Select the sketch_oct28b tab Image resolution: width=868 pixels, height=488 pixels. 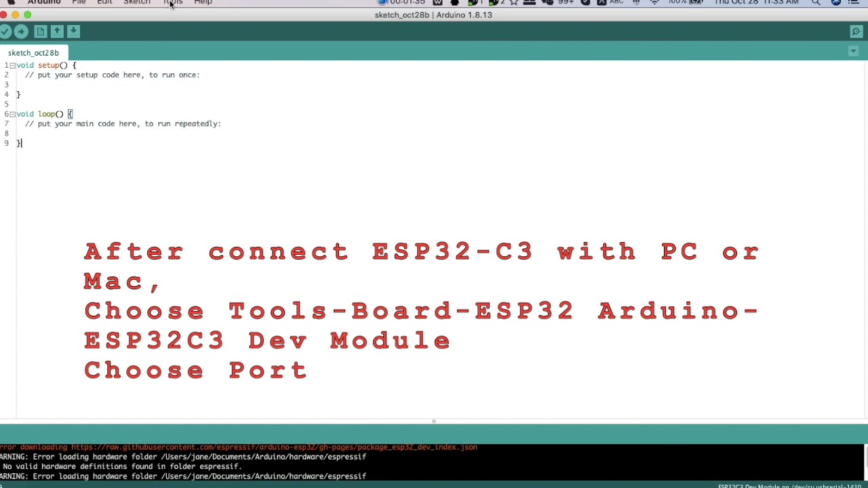pyautogui.click(x=33, y=53)
